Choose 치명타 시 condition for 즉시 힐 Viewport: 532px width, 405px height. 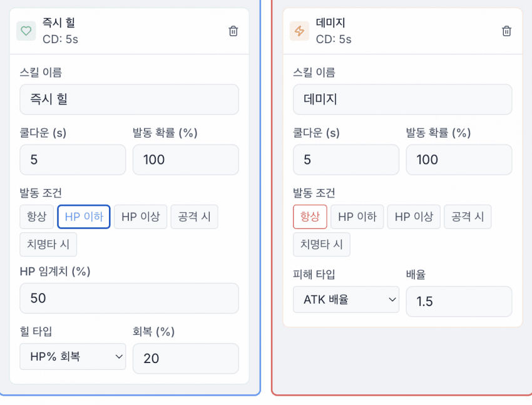point(48,244)
